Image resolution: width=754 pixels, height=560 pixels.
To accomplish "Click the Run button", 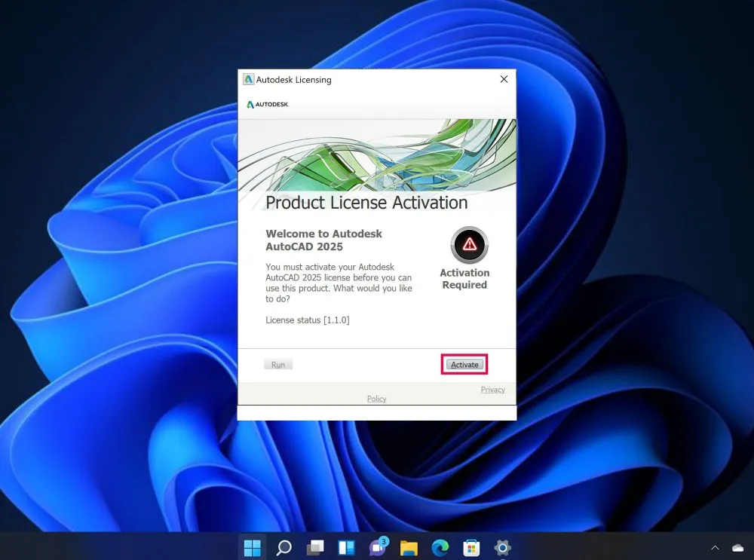I will tap(277, 364).
